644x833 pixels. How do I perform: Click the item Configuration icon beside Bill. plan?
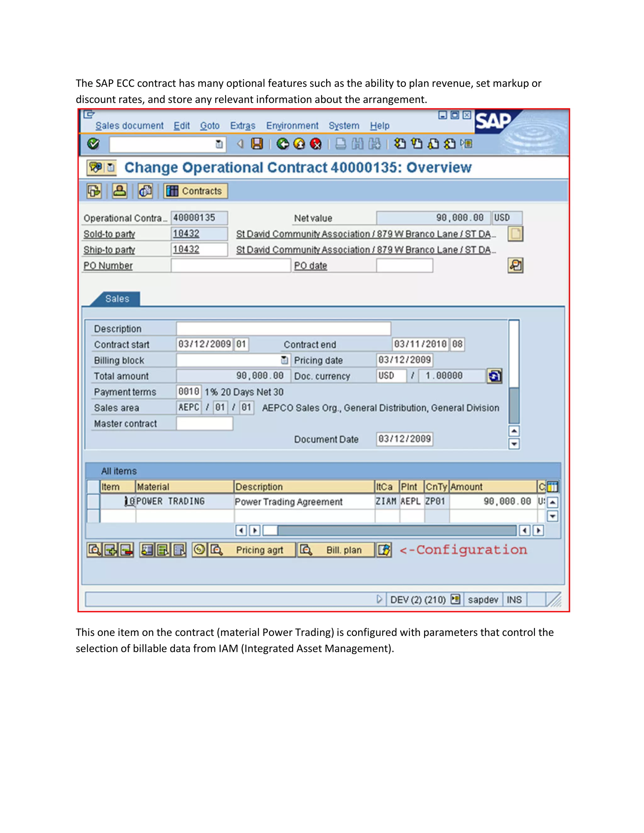pyautogui.click(x=384, y=550)
